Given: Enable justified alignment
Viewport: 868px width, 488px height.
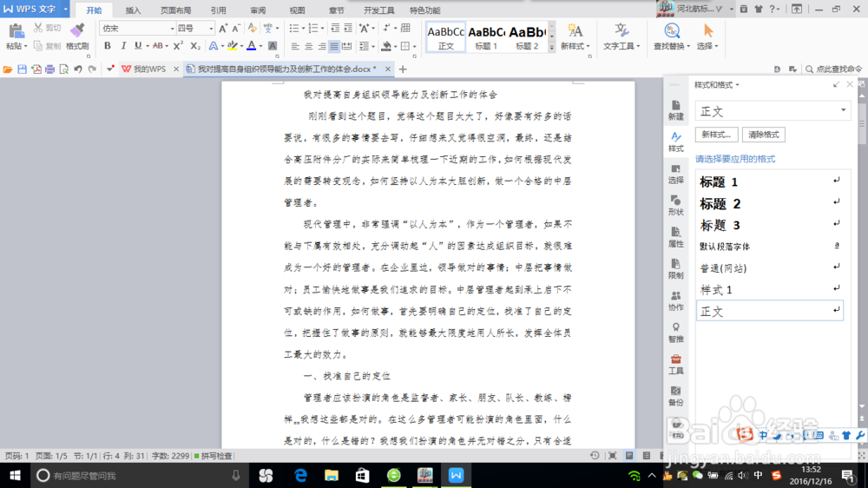Looking at the screenshot, I should tap(334, 47).
